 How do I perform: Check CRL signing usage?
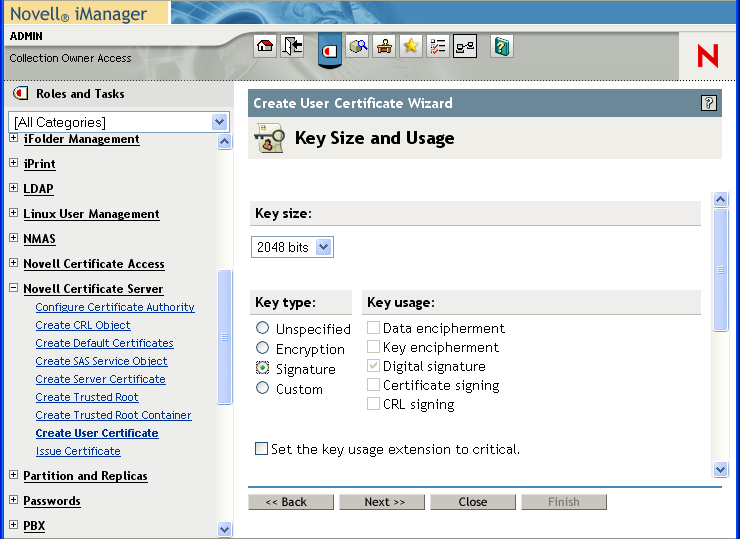[373, 404]
